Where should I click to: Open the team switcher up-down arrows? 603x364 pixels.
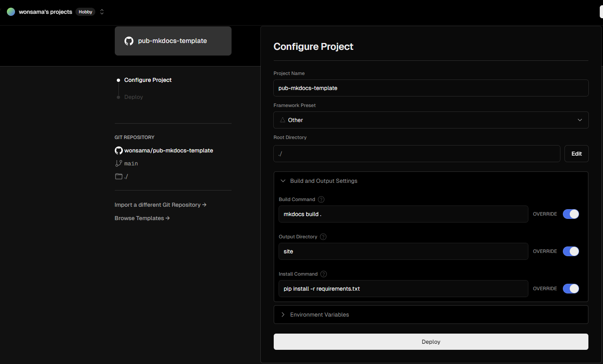(102, 12)
